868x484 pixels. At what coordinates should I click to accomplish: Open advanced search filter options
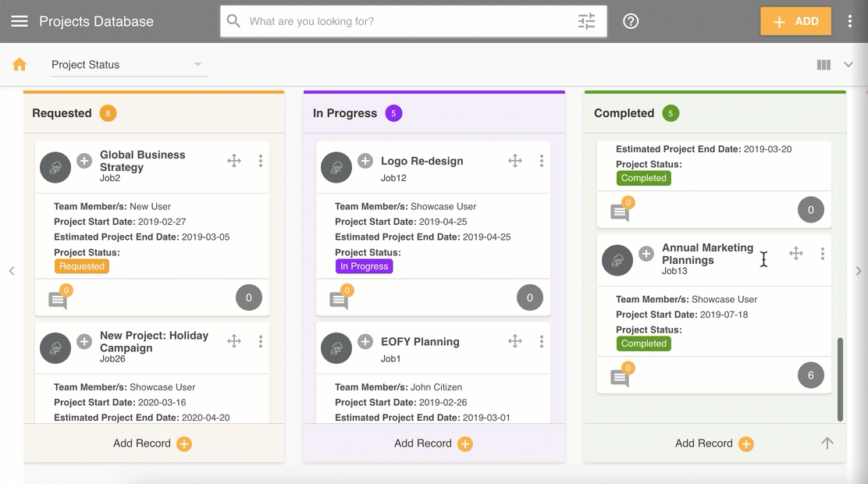click(x=586, y=21)
